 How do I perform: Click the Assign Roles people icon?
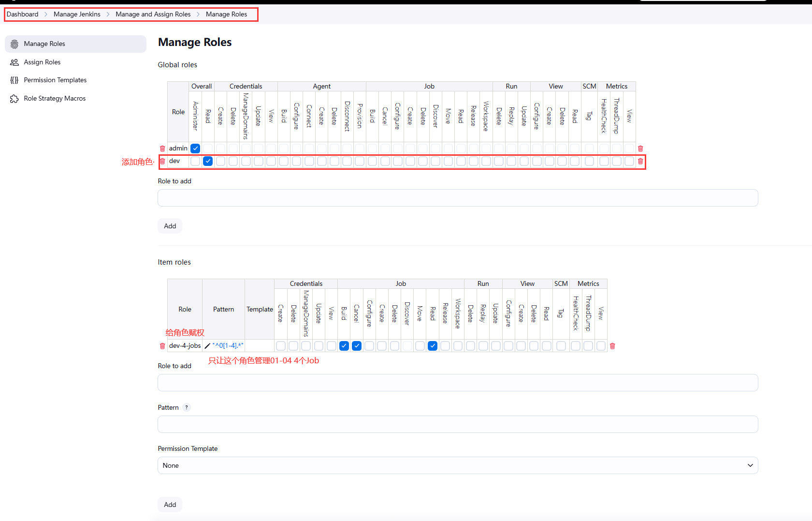[x=14, y=62]
